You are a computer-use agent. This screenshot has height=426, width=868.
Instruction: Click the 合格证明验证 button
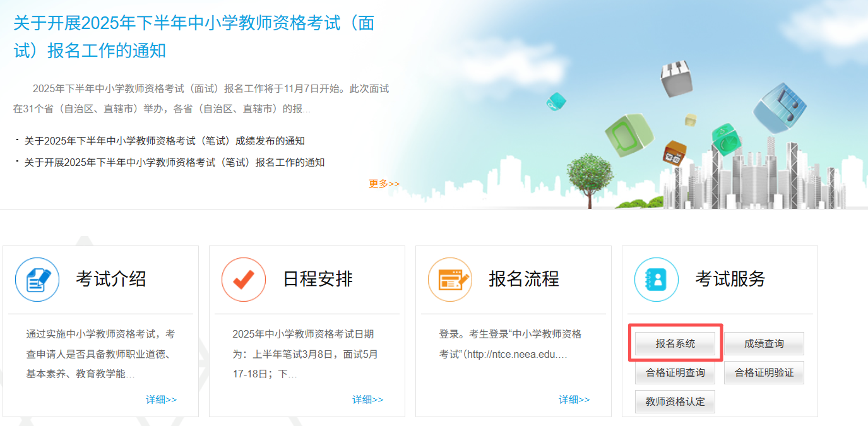click(x=764, y=373)
